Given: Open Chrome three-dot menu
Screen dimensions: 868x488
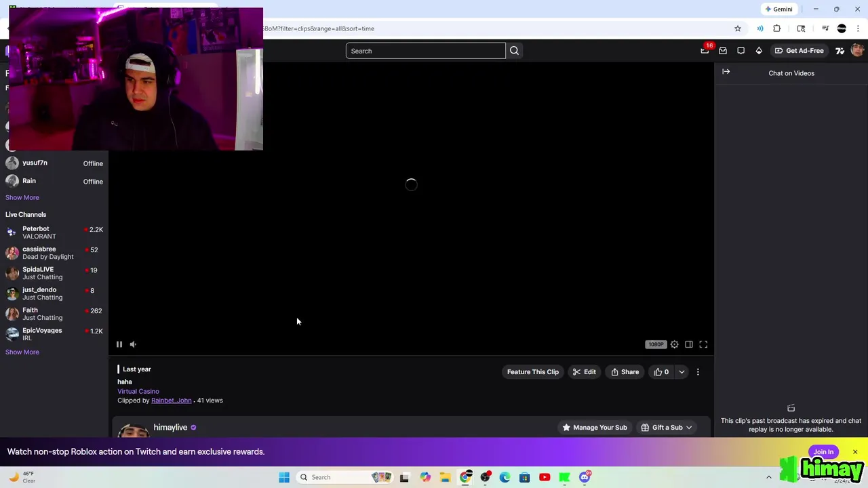Looking at the screenshot, I should [858, 28].
